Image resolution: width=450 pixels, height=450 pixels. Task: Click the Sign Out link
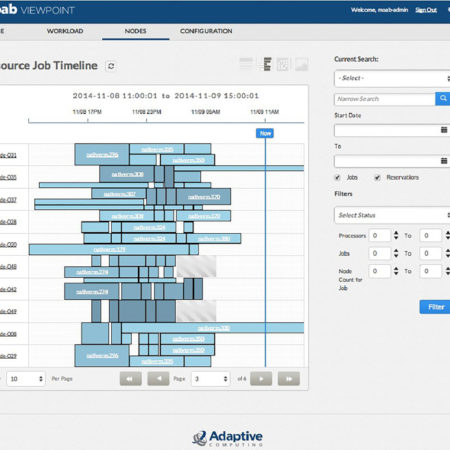[426, 10]
